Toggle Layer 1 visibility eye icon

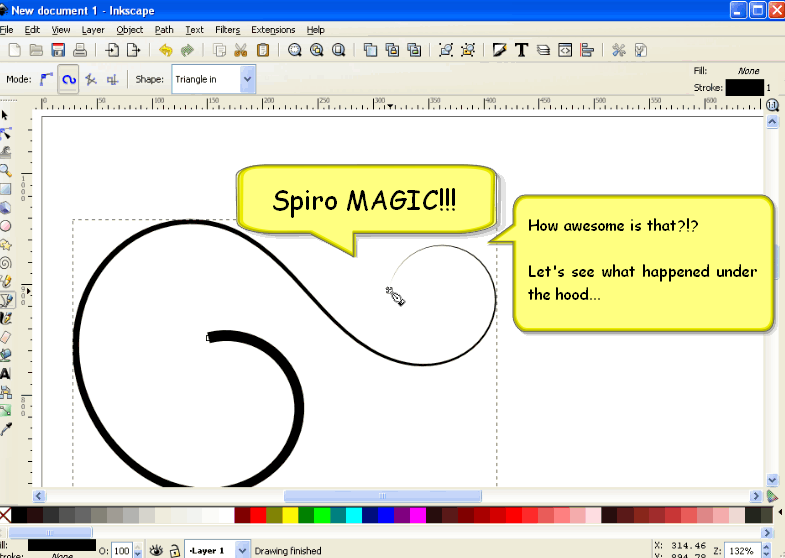coord(156,550)
